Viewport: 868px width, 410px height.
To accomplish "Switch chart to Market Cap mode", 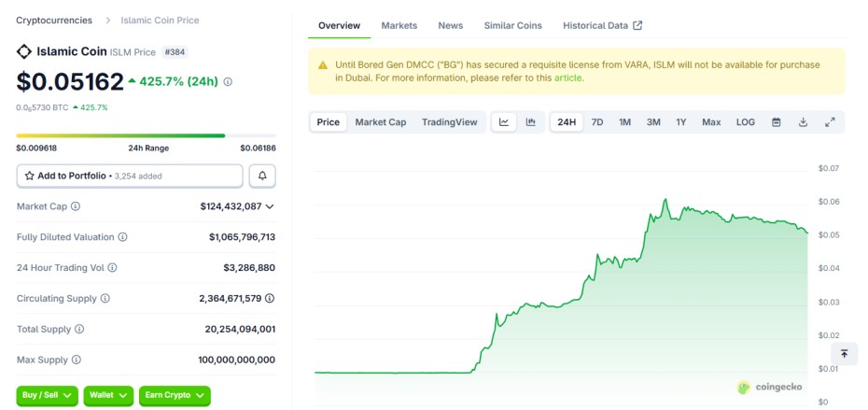I will (381, 122).
